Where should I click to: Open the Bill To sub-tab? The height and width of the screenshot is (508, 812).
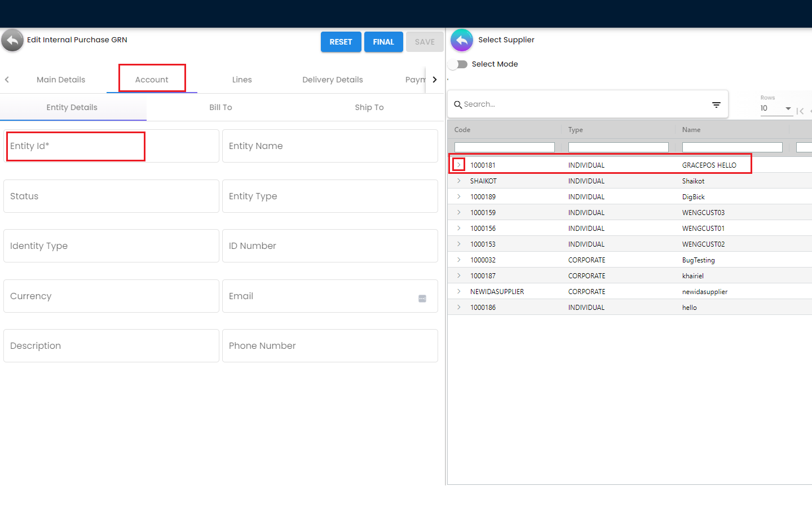[x=220, y=107]
